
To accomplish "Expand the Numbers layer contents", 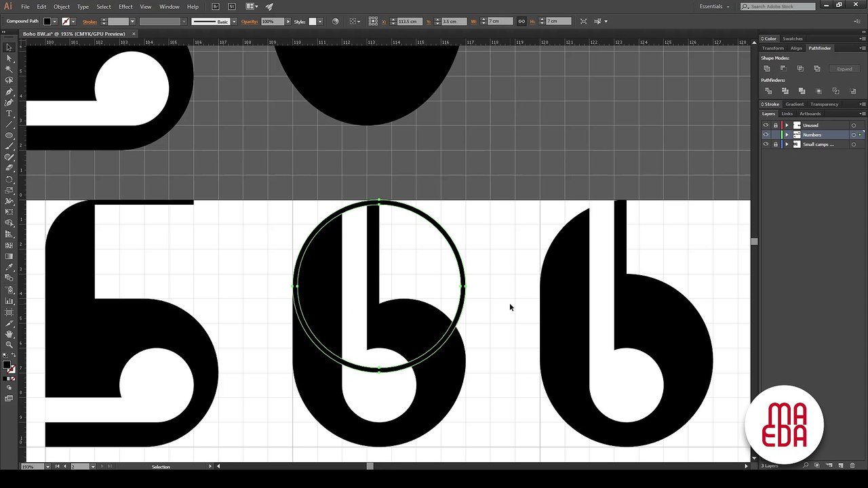I will 787,135.
